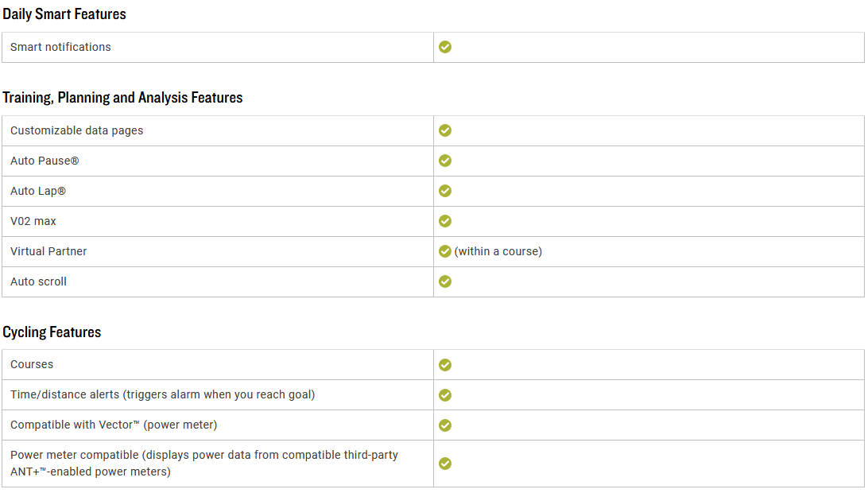This screenshot has width=868, height=493.
Task: Click the Smart notifications checkmark icon
Action: 445,47
